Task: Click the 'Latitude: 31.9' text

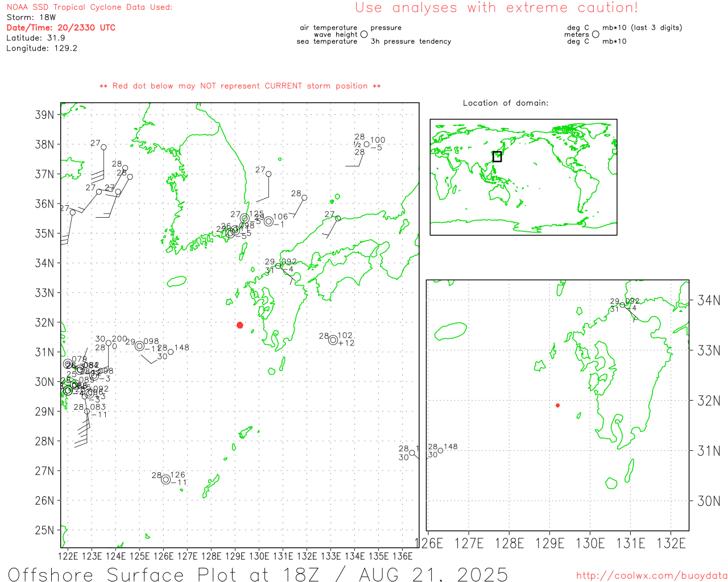Action: tap(36, 38)
